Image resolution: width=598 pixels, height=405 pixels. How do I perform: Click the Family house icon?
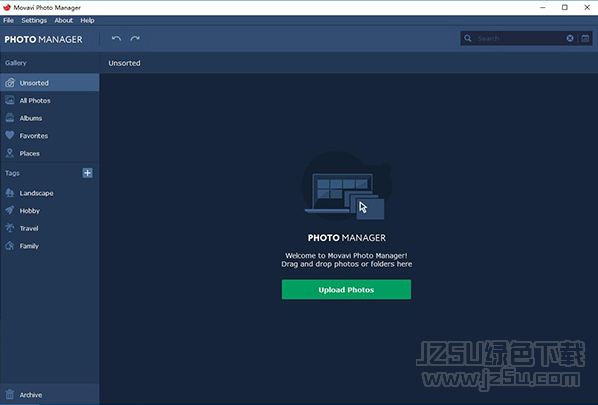point(10,246)
